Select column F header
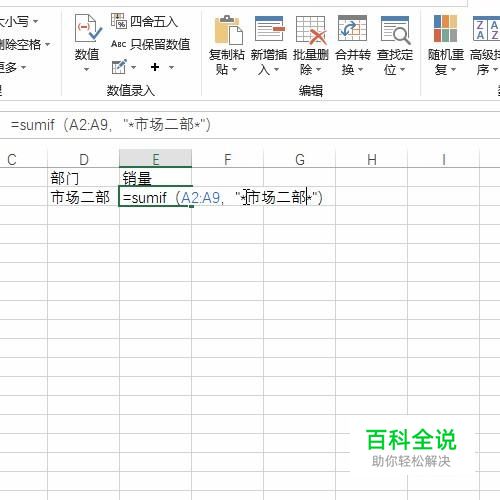Image resolution: width=500 pixels, height=500 pixels. (228, 159)
